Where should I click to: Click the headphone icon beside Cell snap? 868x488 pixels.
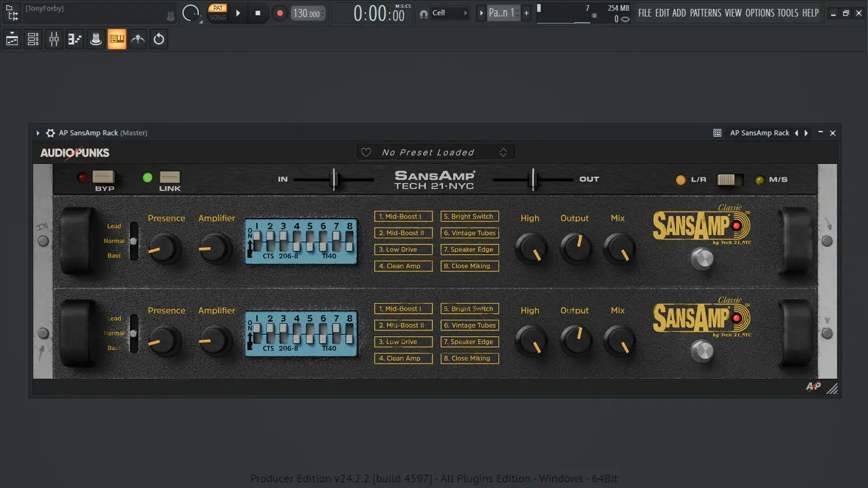[424, 13]
